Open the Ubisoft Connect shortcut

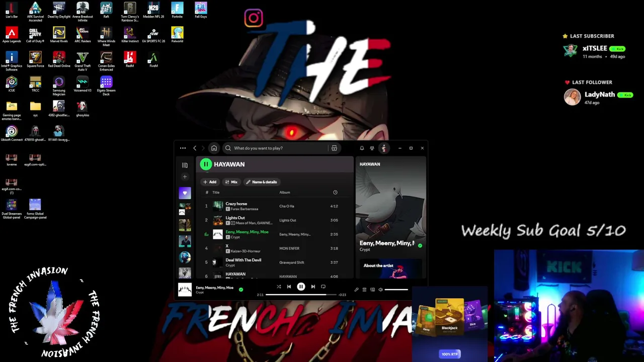(12, 133)
